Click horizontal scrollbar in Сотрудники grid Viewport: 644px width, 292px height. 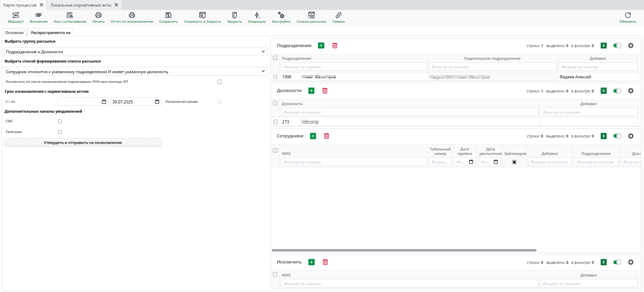(x=404, y=250)
